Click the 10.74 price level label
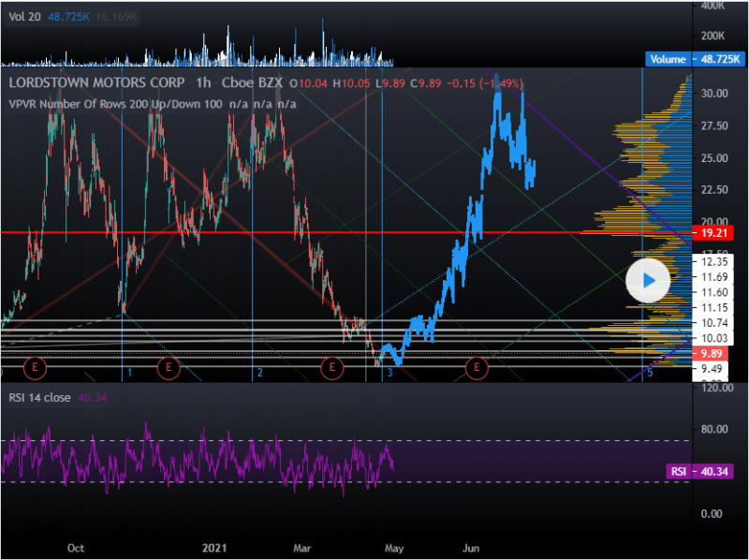 714,323
